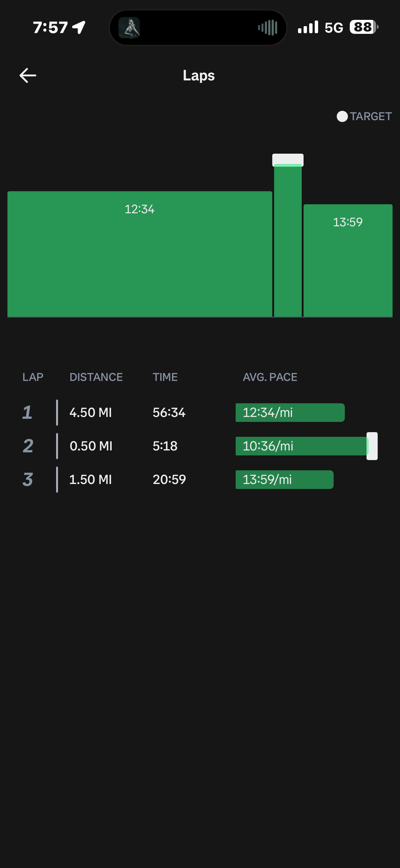The height and width of the screenshot is (868, 400).
Task: Select the 12:34 lap bar in chart
Action: coord(140,253)
